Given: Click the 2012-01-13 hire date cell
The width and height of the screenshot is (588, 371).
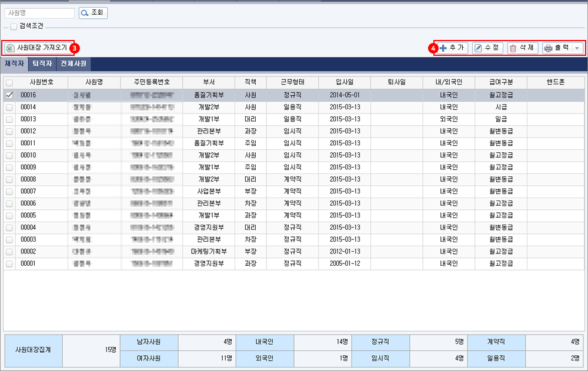Looking at the screenshot, I should coord(345,251).
